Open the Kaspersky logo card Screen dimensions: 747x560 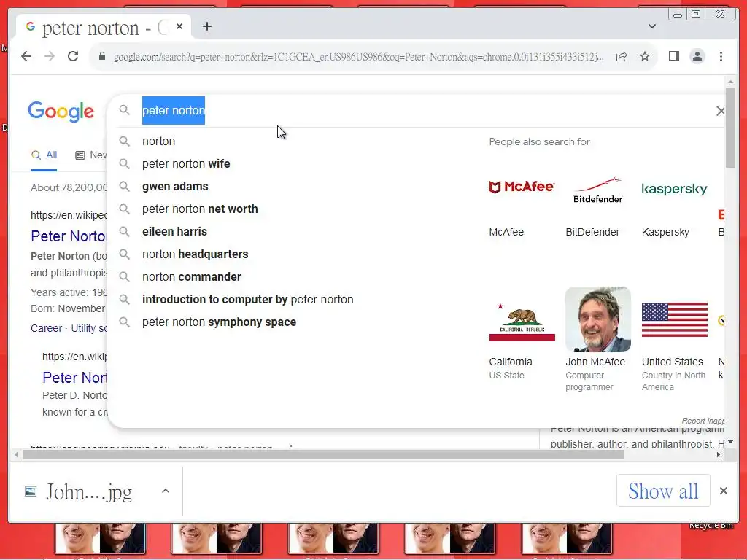[674, 189]
